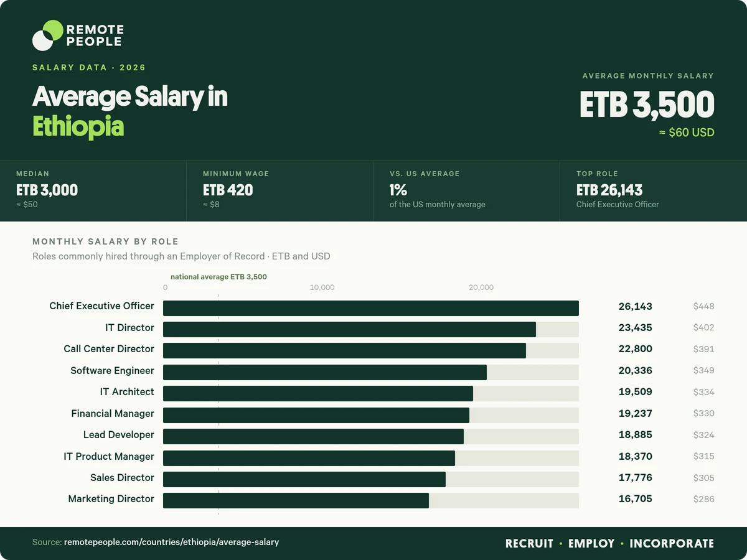
Task: Click the Sales Director salary bar
Action: coord(304,479)
